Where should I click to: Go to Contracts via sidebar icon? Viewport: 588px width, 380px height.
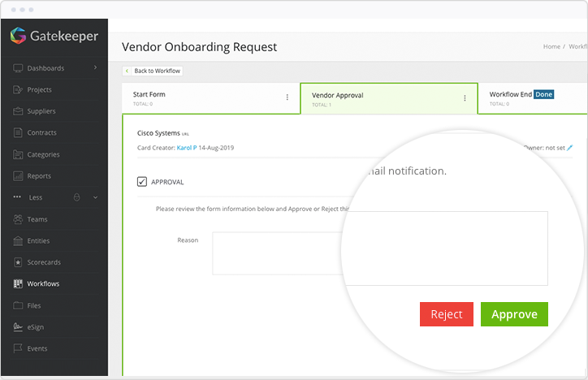point(19,133)
